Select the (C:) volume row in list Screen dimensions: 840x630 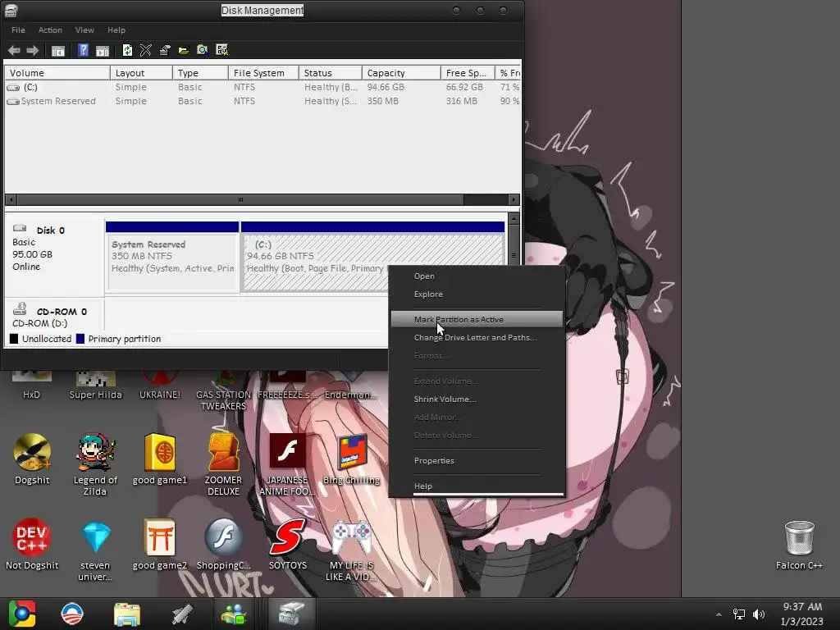point(262,87)
